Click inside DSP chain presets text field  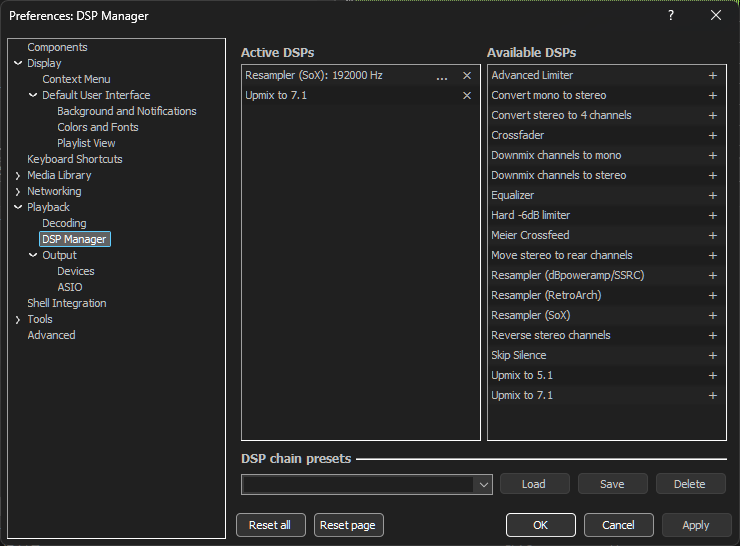pos(358,485)
